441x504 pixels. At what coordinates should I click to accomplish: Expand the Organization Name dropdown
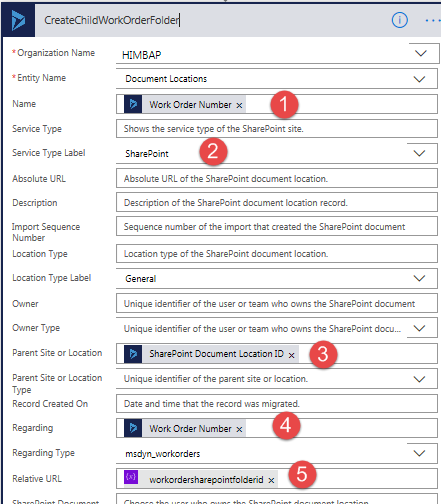click(x=421, y=53)
